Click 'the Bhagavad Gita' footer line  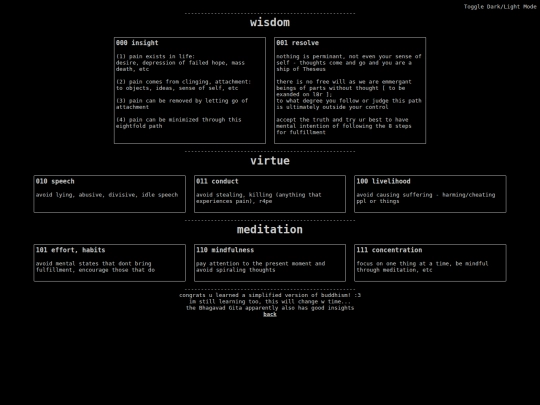pyautogui.click(x=270, y=308)
